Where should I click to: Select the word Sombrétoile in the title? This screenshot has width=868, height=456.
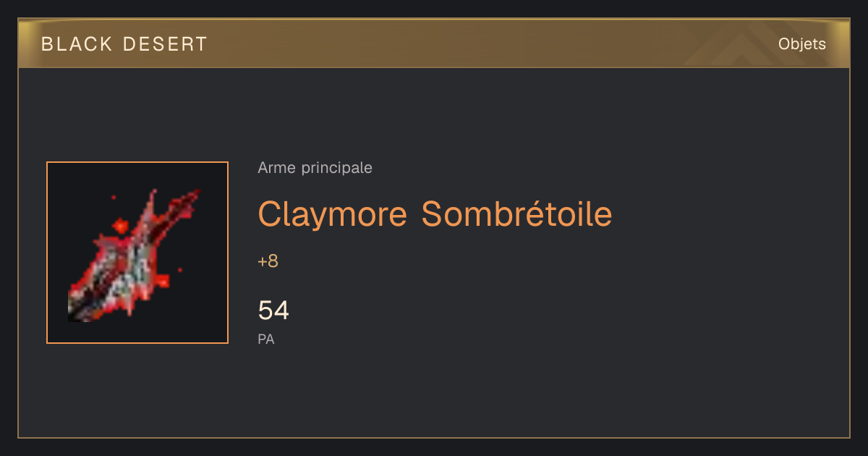516,214
